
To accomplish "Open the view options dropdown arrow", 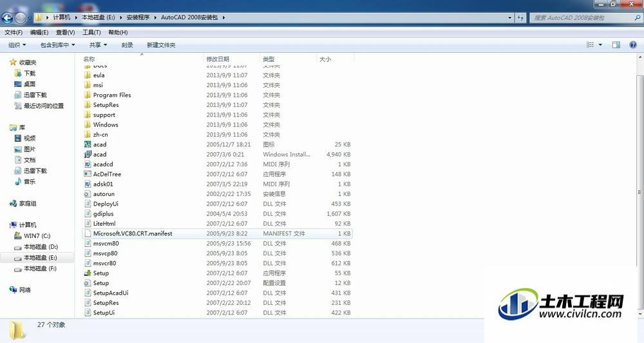I will (x=600, y=45).
